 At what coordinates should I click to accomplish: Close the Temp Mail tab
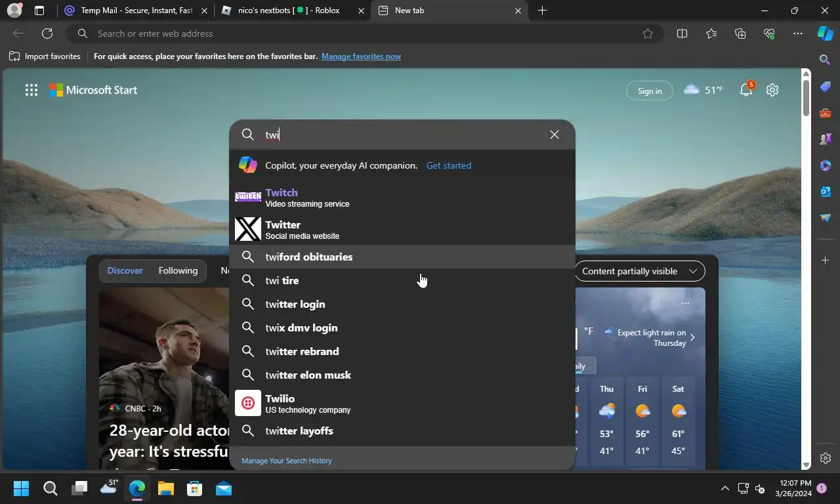click(x=205, y=10)
